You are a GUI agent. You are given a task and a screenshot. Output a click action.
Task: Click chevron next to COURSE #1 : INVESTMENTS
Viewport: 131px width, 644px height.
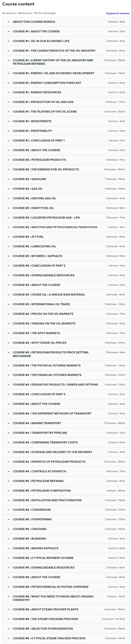(x=9, y=121)
